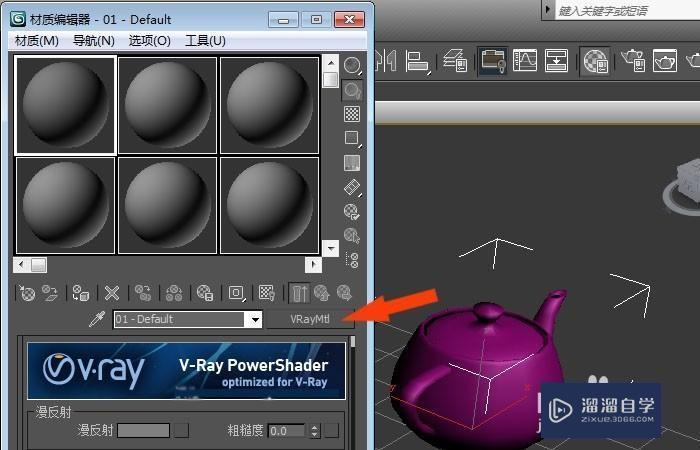Toggle the Show End Result button
This screenshot has height=450, width=700.
[299, 293]
